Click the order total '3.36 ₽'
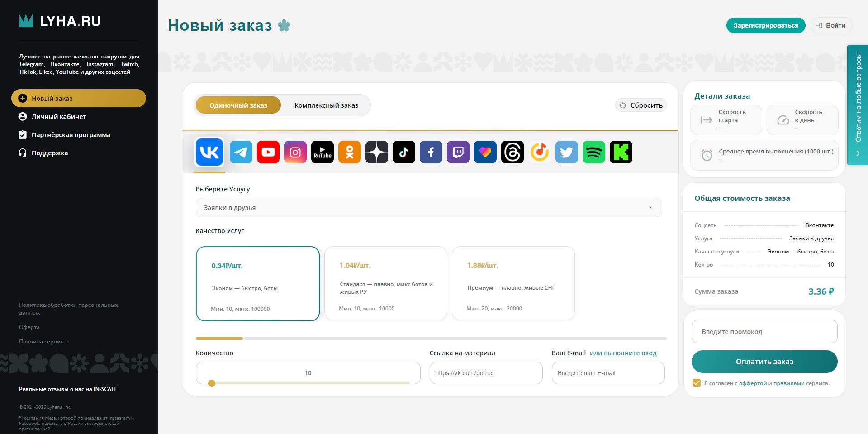 (821, 291)
